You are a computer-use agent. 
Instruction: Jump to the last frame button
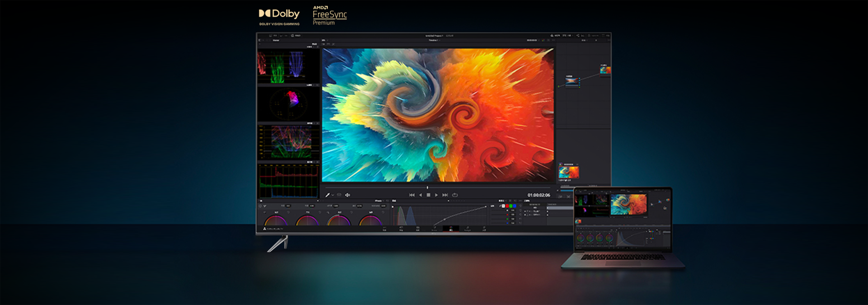tap(445, 195)
